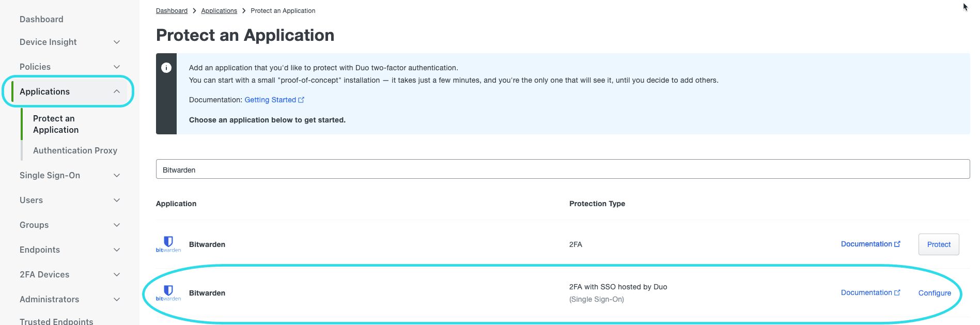The height and width of the screenshot is (325, 980).
Task: Click the "(Single Sign-On)" subtext
Action: click(597, 299)
